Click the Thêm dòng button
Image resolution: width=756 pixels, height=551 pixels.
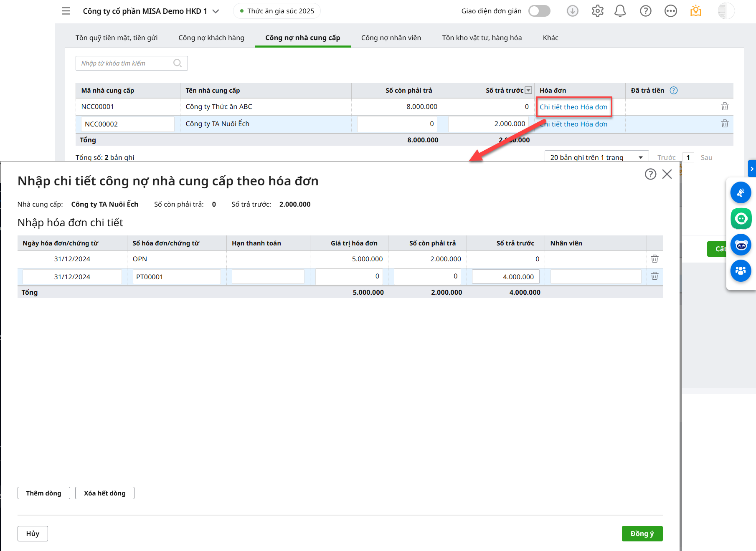pos(43,493)
